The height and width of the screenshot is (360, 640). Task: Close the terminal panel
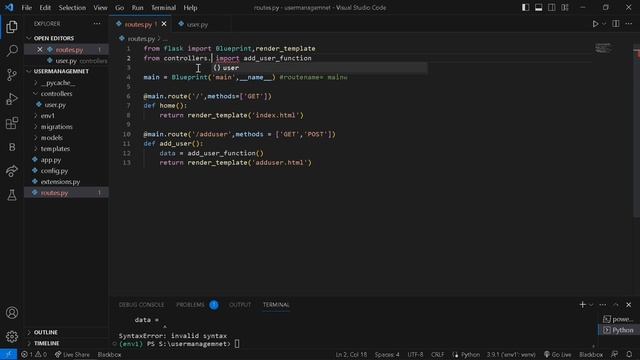pos(629,305)
